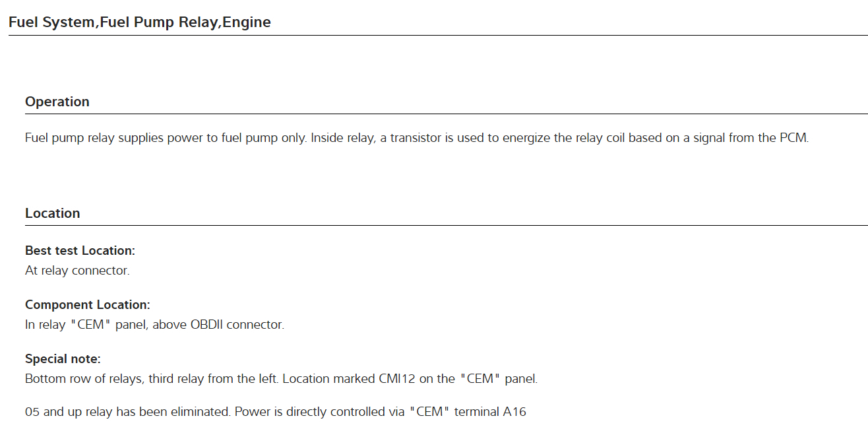Click the "Best test Location:" label
Viewport: 868px width, 439px height.
80,251
